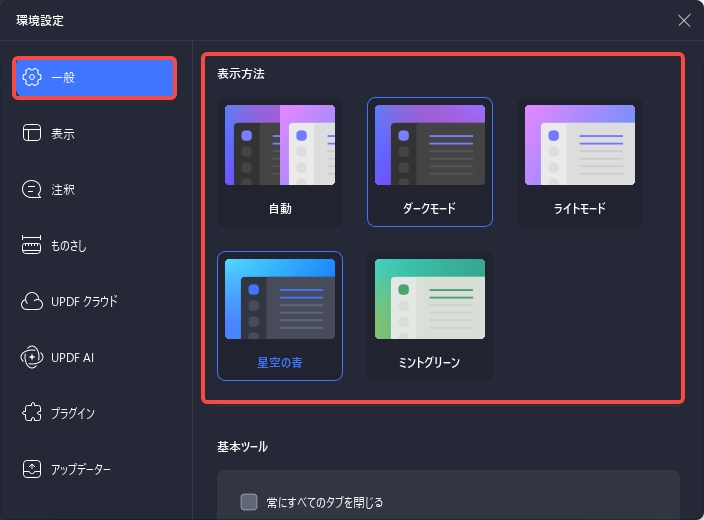Viewport: 704px width, 520px height.
Task: Choose the 自動 theme thumbnail
Action: click(x=280, y=145)
